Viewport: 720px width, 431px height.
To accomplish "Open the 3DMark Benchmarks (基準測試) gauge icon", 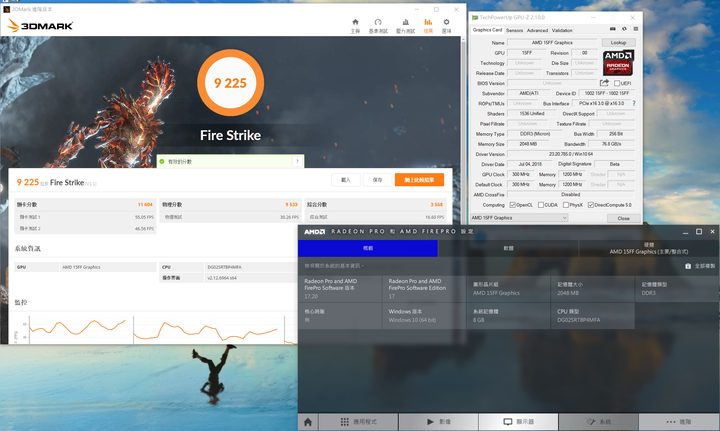I will point(378,26).
